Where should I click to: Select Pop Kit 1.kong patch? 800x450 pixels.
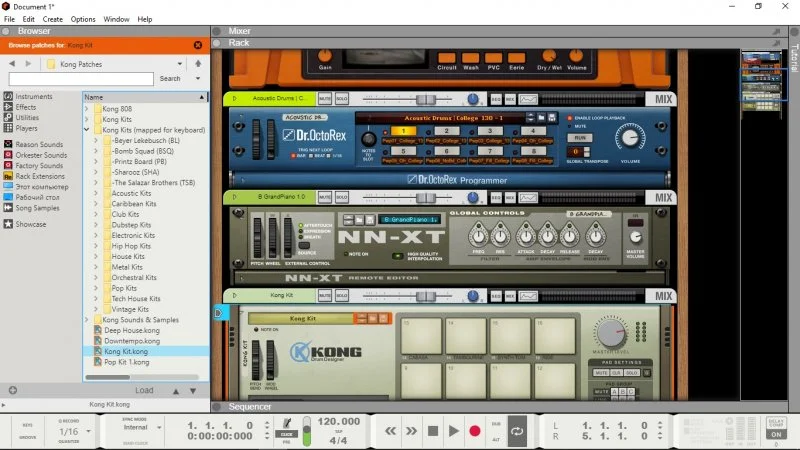[127, 362]
